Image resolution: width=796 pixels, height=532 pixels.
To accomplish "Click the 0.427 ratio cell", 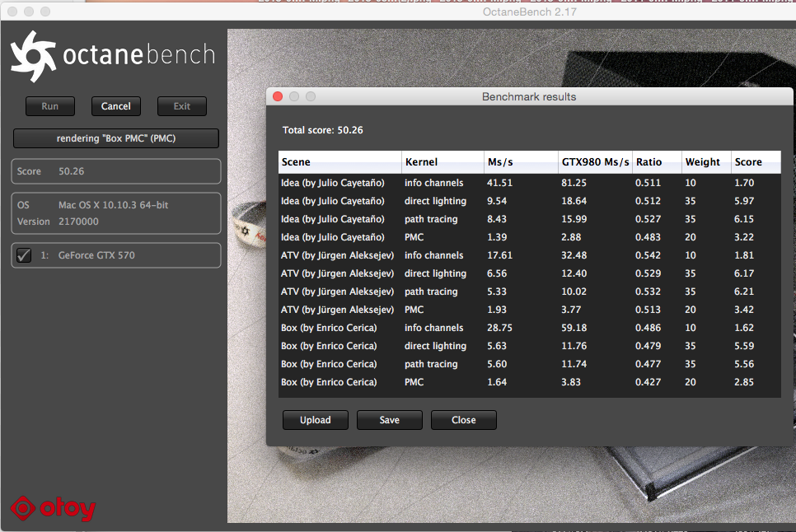I will [648, 382].
